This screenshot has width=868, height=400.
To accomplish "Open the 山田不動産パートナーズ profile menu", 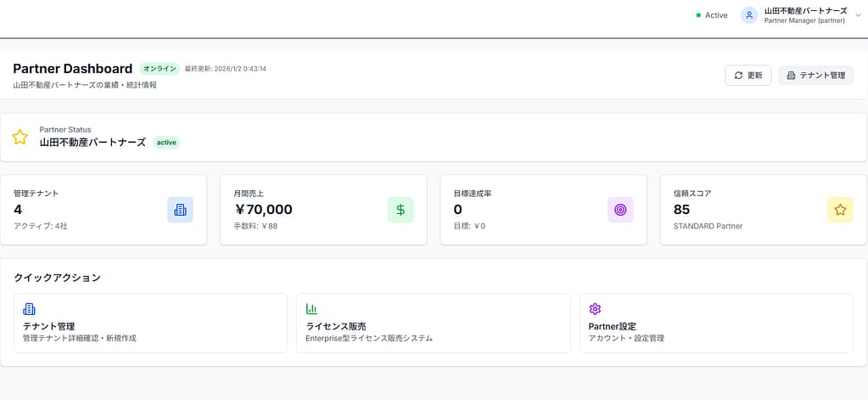I will [804, 15].
